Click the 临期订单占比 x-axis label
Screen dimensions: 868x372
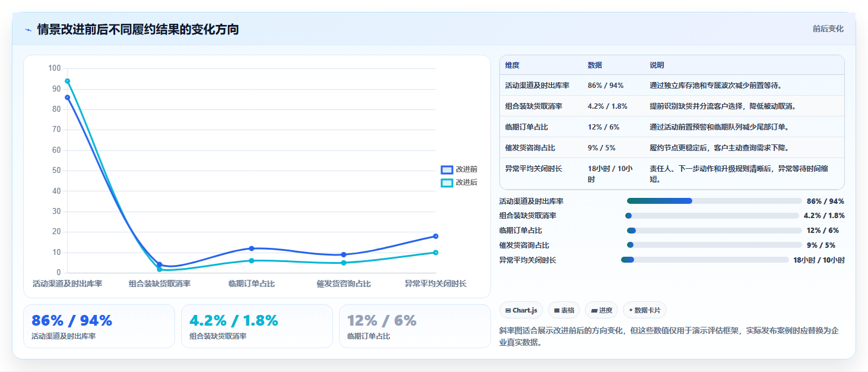click(252, 284)
